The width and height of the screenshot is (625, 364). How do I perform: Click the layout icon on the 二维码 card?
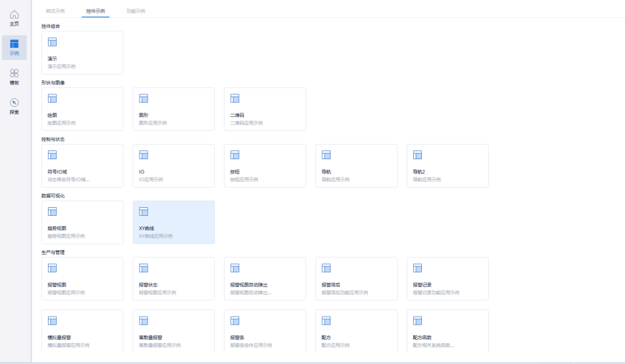tap(235, 98)
